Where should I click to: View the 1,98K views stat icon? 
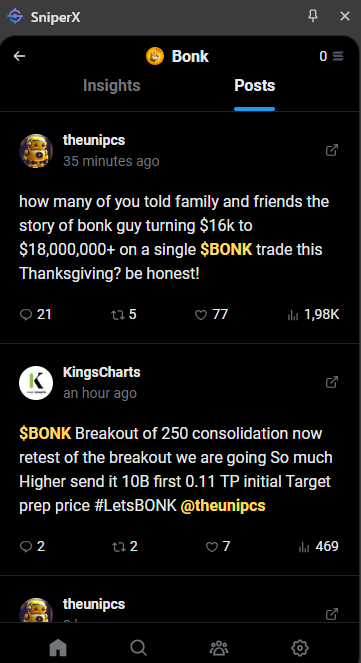click(x=293, y=315)
